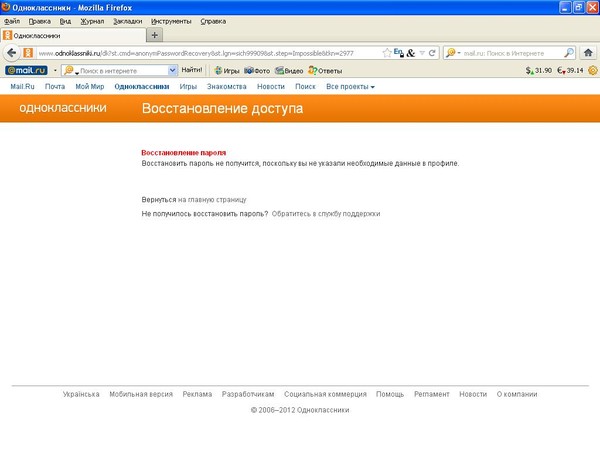Click the @mail.ru toolbar logo
This screenshot has width=600, height=450.
26,70
